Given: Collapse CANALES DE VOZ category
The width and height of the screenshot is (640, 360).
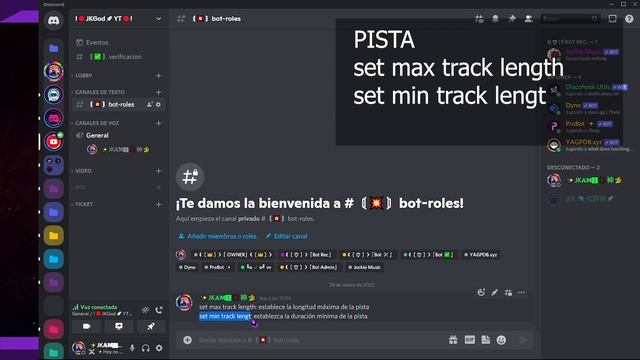Looking at the screenshot, I should pos(96,123).
